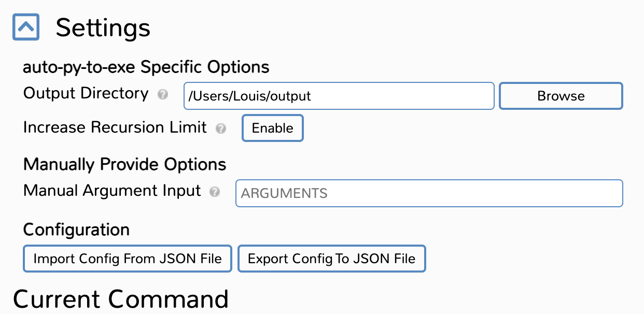Place cursor in /Users/Louis/output path text

tap(249, 96)
